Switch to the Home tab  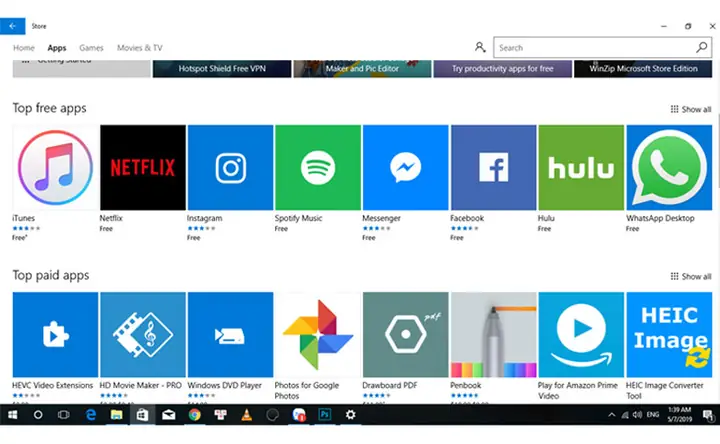pos(24,48)
